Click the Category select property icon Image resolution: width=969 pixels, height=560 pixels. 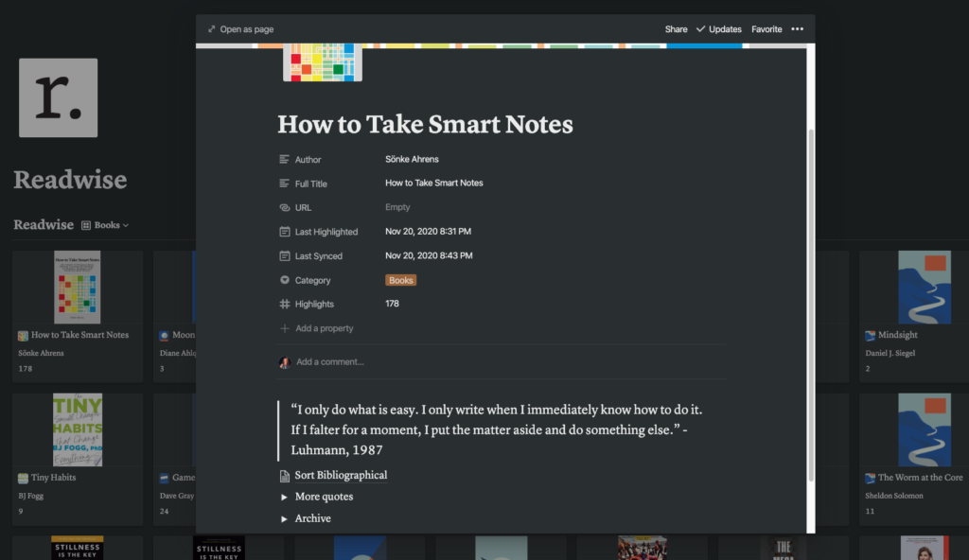click(x=284, y=280)
